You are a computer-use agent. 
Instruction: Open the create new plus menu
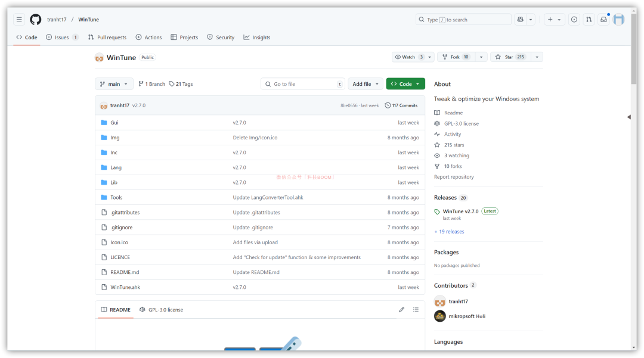[554, 19]
